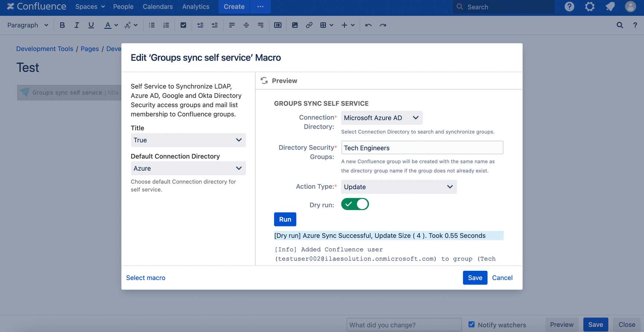The image size is (644, 332).
Task: Open user profile avatar menu
Action: (x=630, y=7)
